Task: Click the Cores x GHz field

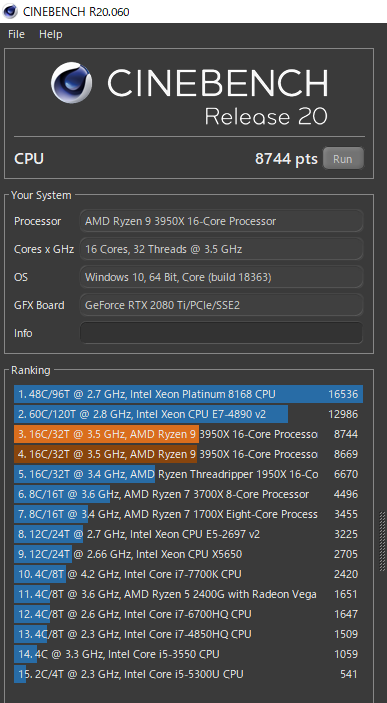Action: pos(221,249)
